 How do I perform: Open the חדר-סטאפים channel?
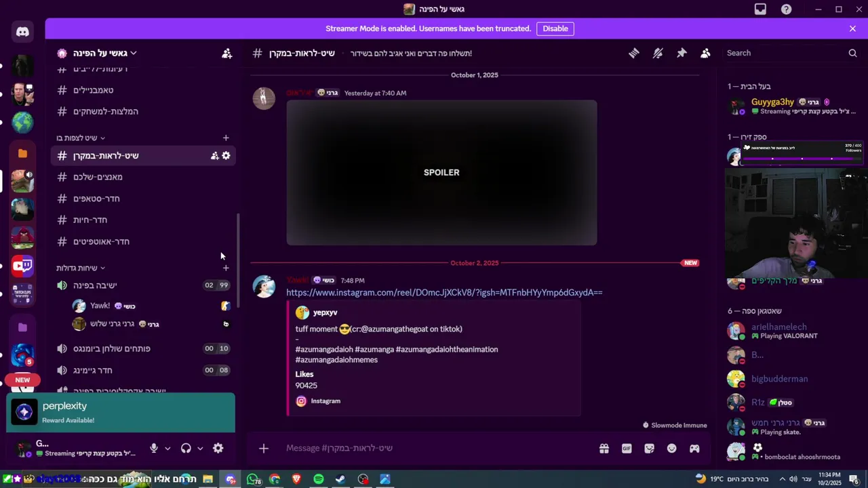click(x=142, y=199)
